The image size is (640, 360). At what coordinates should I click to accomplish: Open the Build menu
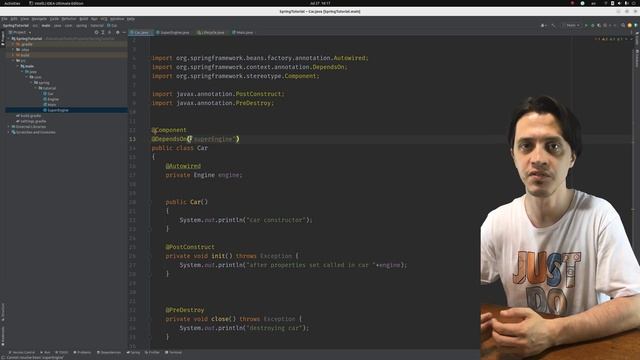[84, 19]
